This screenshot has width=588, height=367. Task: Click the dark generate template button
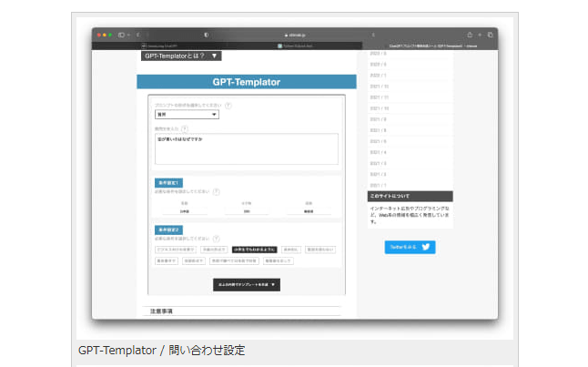[x=246, y=284]
